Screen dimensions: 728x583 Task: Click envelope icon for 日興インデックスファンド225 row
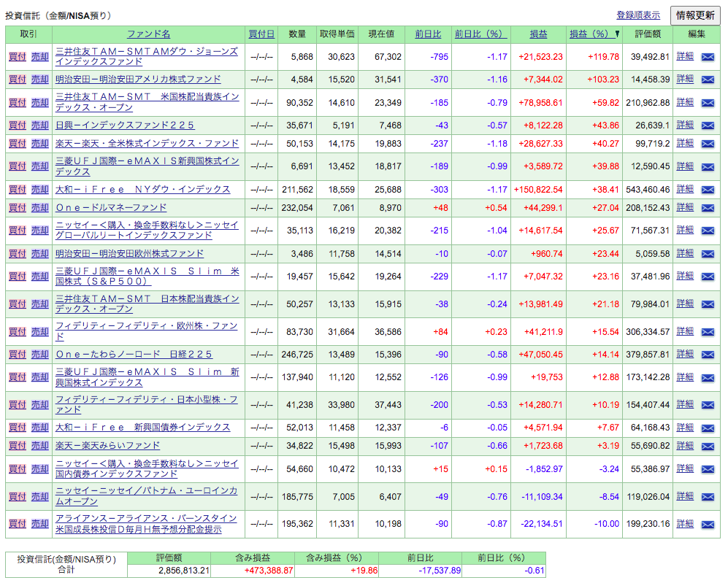[707, 126]
